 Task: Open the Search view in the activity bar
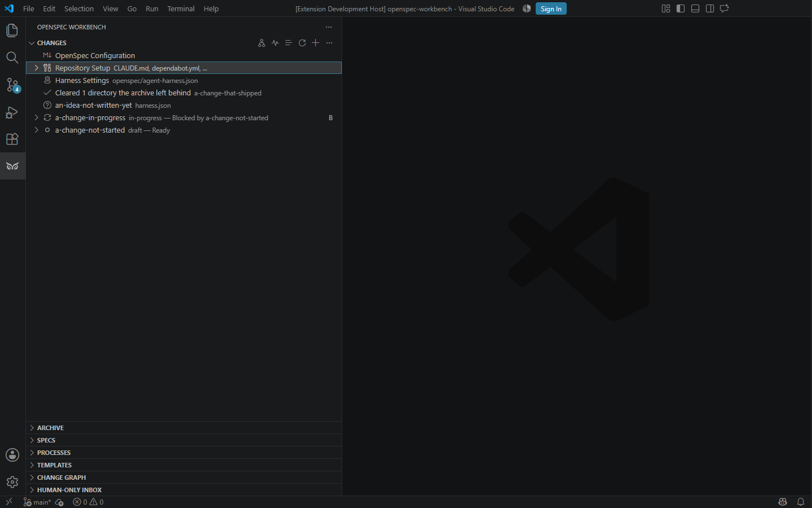[x=12, y=58]
